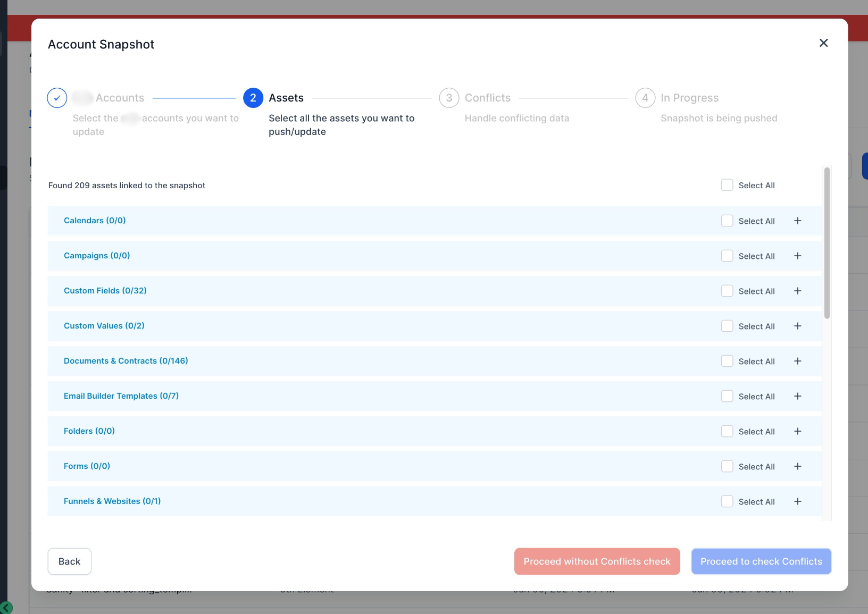Check Select All for Documents & Contracts
The height and width of the screenshot is (614, 868).
(x=727, y=361)
